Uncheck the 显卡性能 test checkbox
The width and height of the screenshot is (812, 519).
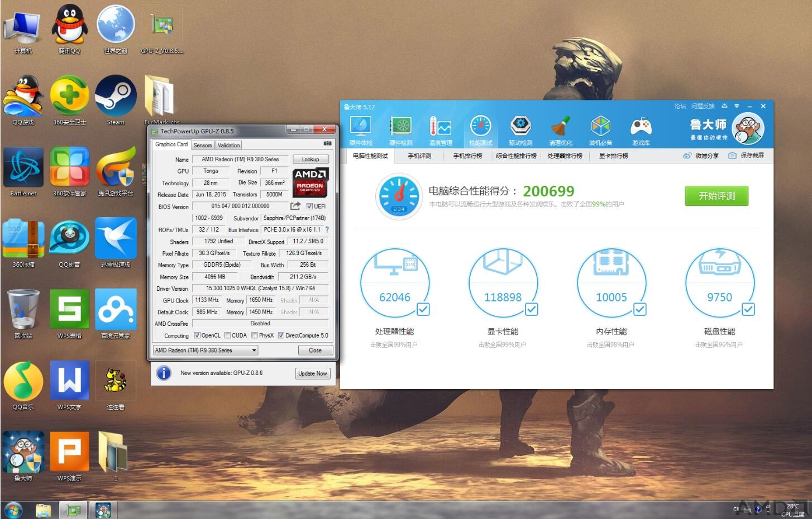click(x=532, y=309)
